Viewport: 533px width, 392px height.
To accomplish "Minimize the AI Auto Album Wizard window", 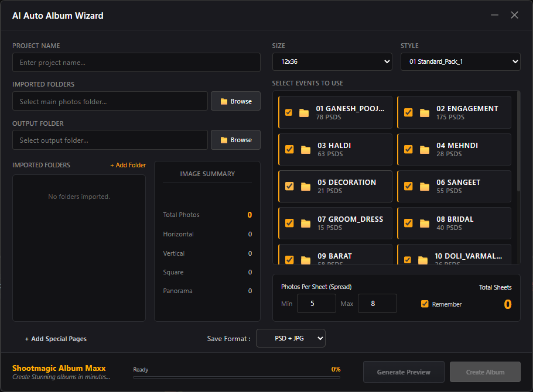I will 494,15.
